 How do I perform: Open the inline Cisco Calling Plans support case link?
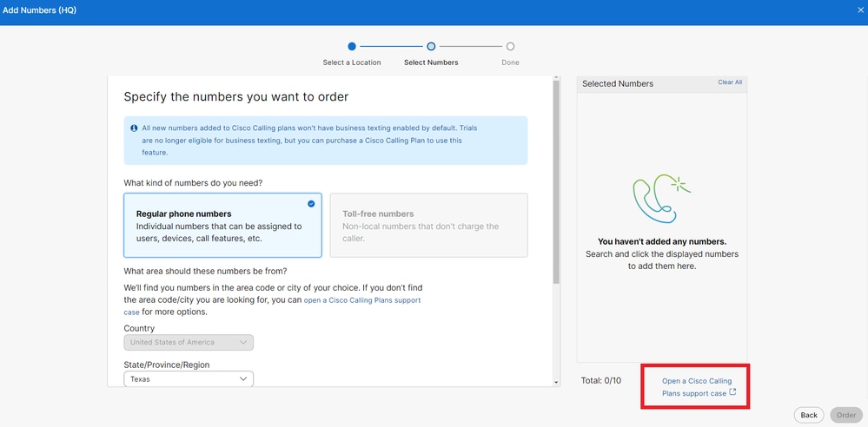tap(362, 299)
